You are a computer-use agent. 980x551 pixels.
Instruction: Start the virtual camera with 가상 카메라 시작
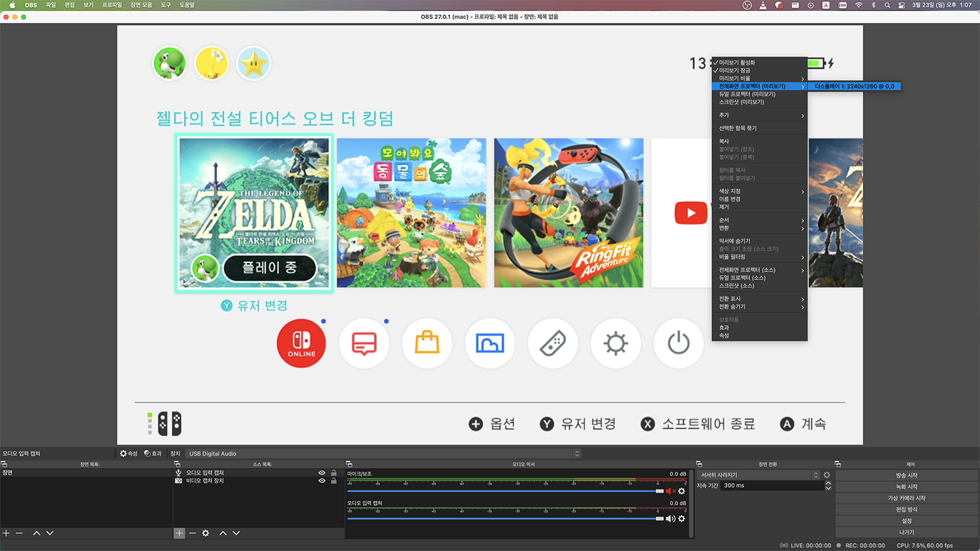pos(906,498)
